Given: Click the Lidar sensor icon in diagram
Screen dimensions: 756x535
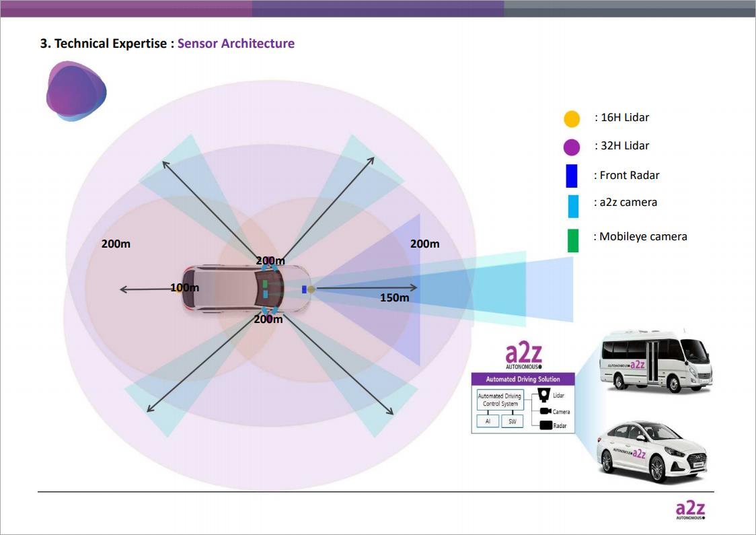Looking at the screenshot, I should [544, 395].
